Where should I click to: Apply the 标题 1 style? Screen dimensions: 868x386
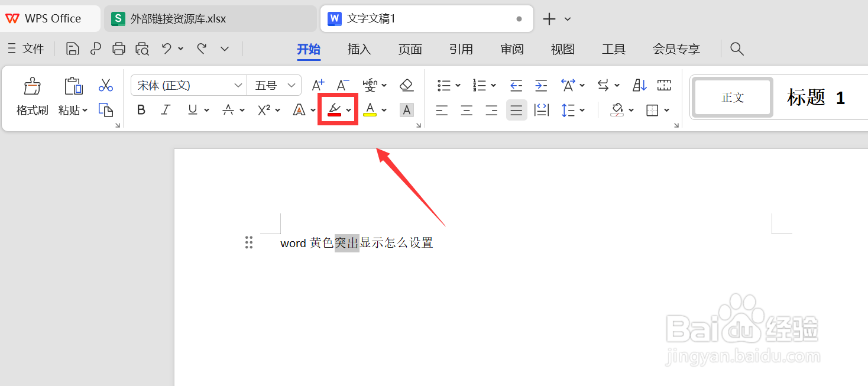tap(815, 97)
